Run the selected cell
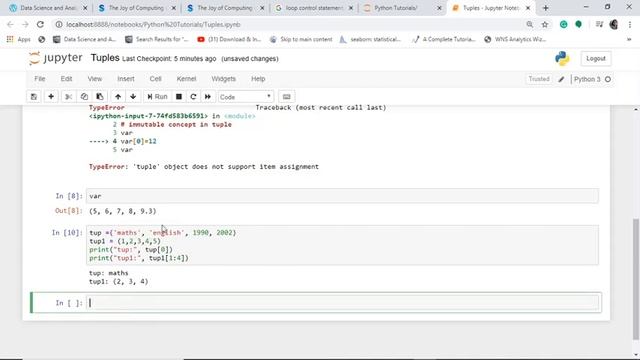 157,97
